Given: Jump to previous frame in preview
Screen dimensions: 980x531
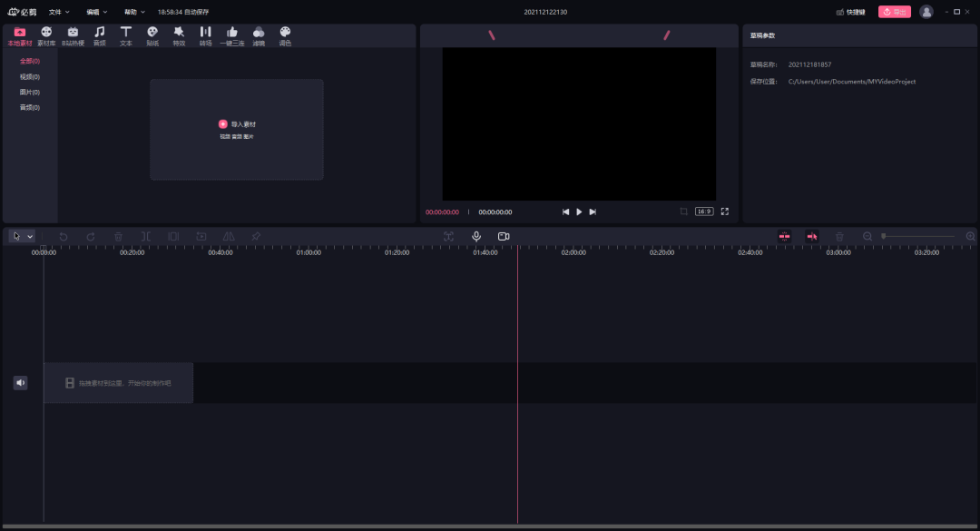Looking at the screenshot, I should pyautogui.click(x=565, y=212).
